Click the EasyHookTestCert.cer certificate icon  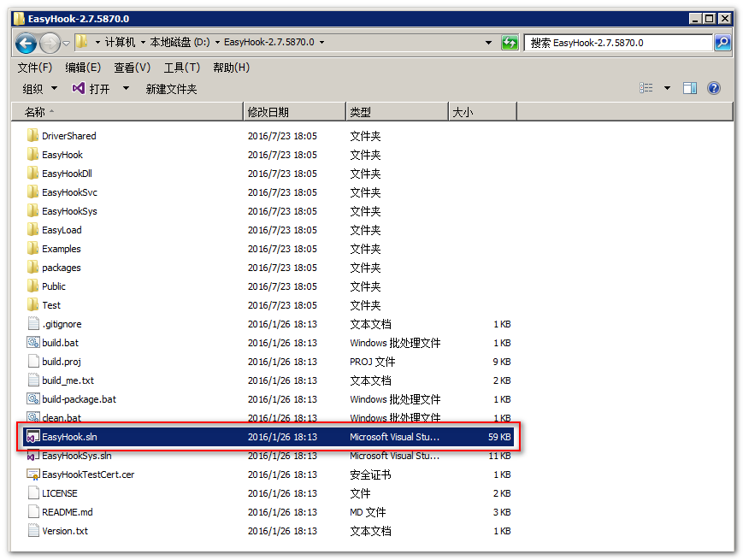(x=33, y=475)
